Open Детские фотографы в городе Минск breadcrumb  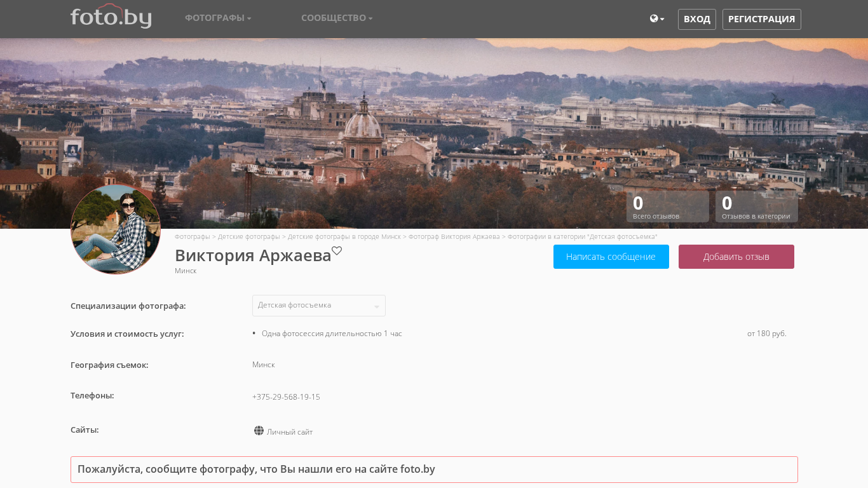(344, 236)
